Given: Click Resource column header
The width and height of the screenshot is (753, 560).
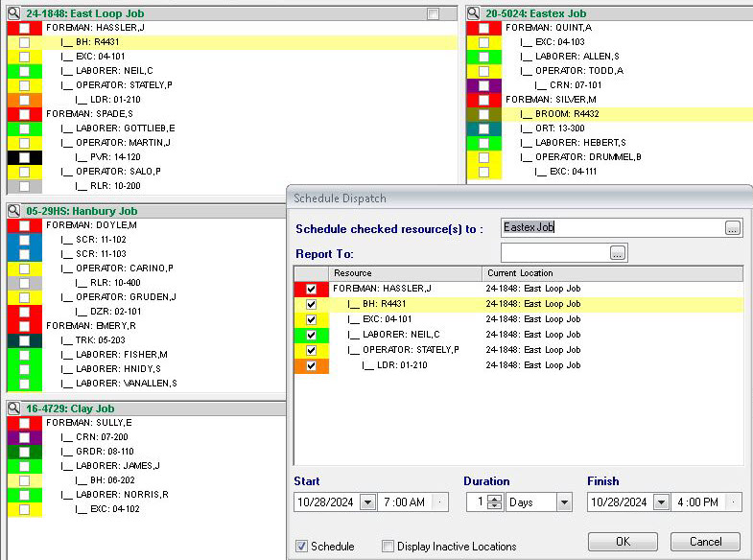Looking at the screenshot, I should (x=406, y=273).
